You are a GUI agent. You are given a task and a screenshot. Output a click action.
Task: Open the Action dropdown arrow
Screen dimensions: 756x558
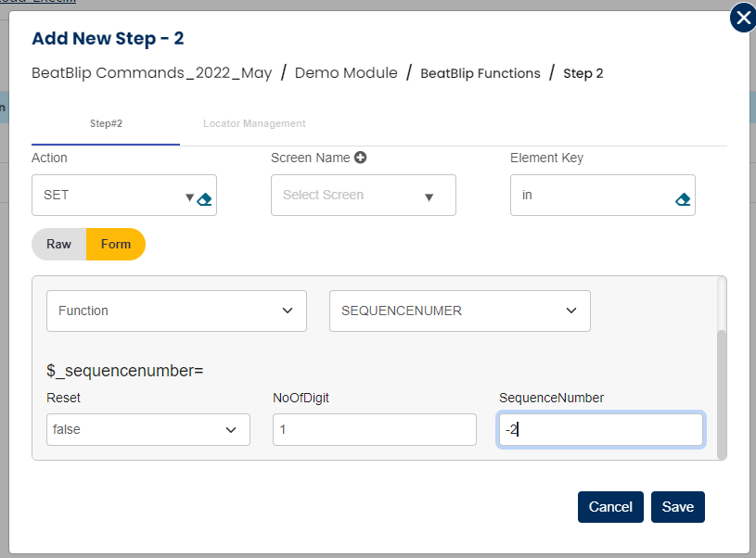189,197
